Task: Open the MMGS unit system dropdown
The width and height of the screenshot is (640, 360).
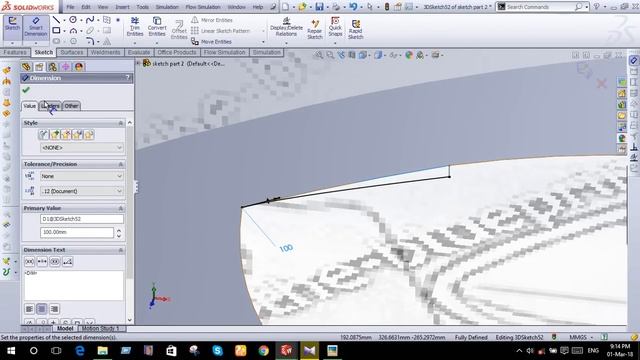Action: click(581, 338)
